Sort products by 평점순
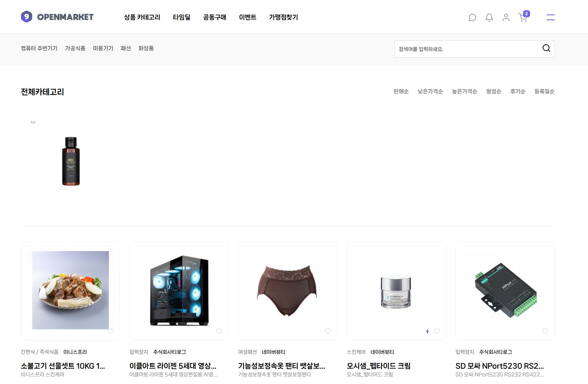The image size is (588, 384). pyautogui.click(x=493, y=92)
